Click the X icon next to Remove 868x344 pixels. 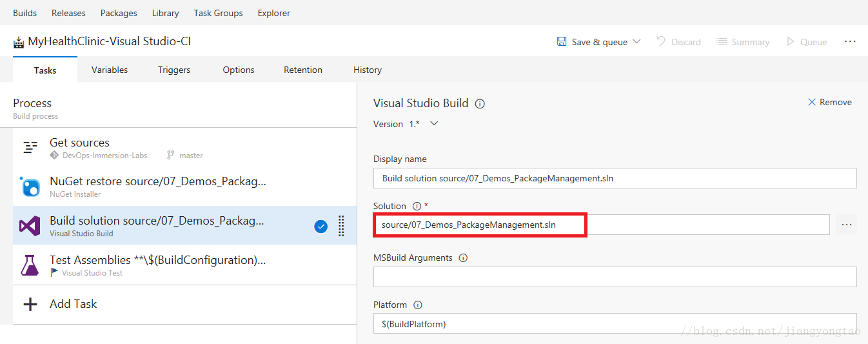812,102
